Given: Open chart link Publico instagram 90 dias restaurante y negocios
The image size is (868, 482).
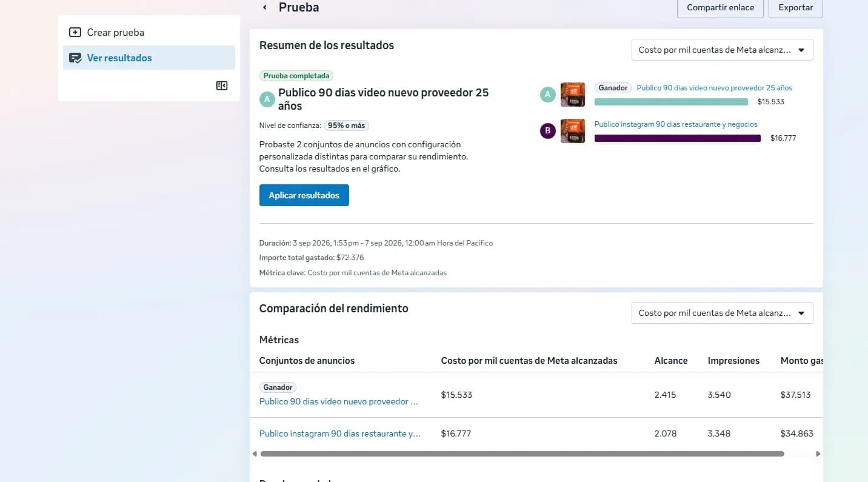Looking at the screenshot, I should point(676,124).
